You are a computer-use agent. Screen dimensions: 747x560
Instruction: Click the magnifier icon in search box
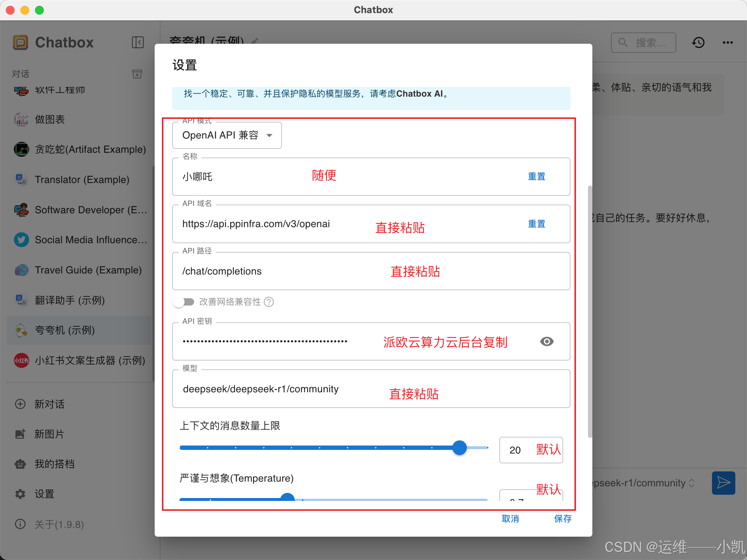point(623,43)
